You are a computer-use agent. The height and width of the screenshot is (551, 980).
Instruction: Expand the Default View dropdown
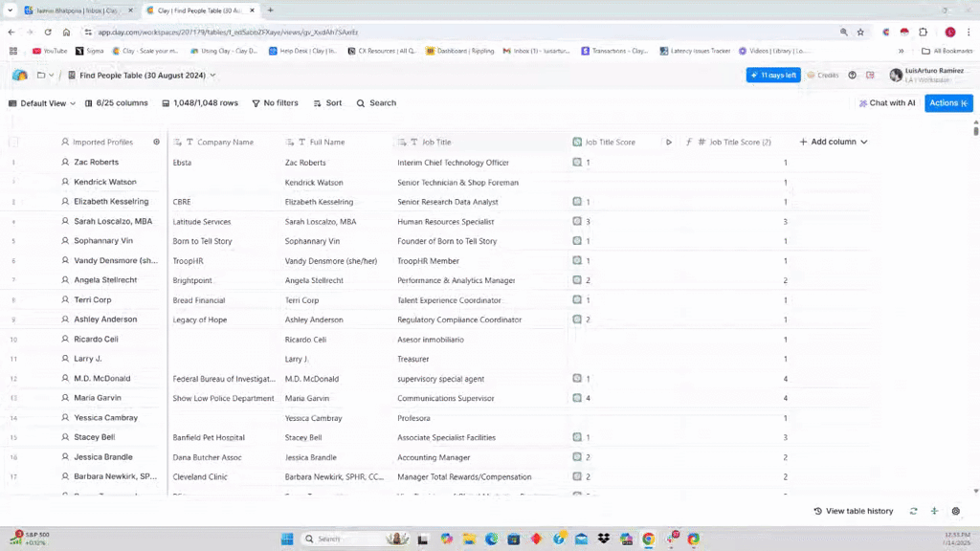[x=42, y=103]
